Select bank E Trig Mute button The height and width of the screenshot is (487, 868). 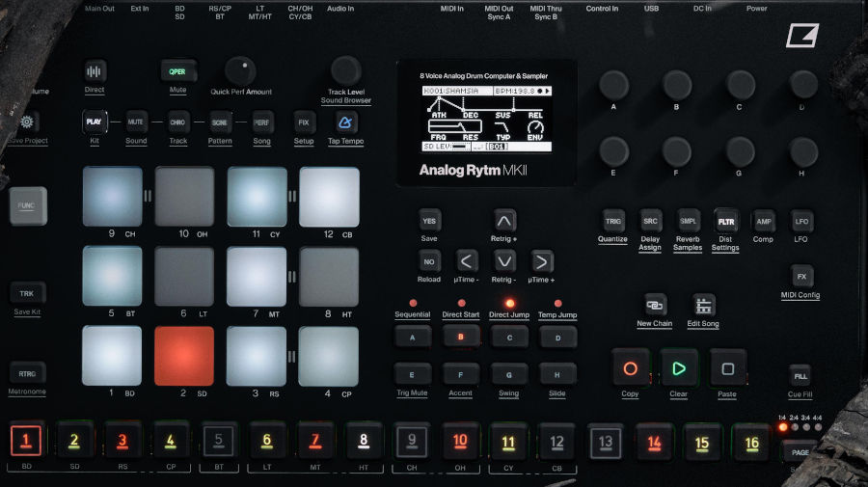tap(412, 375)
